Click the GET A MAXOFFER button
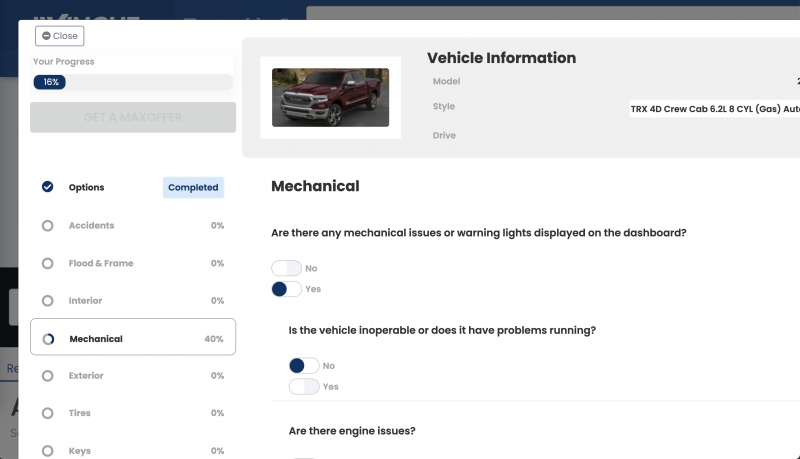Screen dimensions: 800x459 coord(133,117)
